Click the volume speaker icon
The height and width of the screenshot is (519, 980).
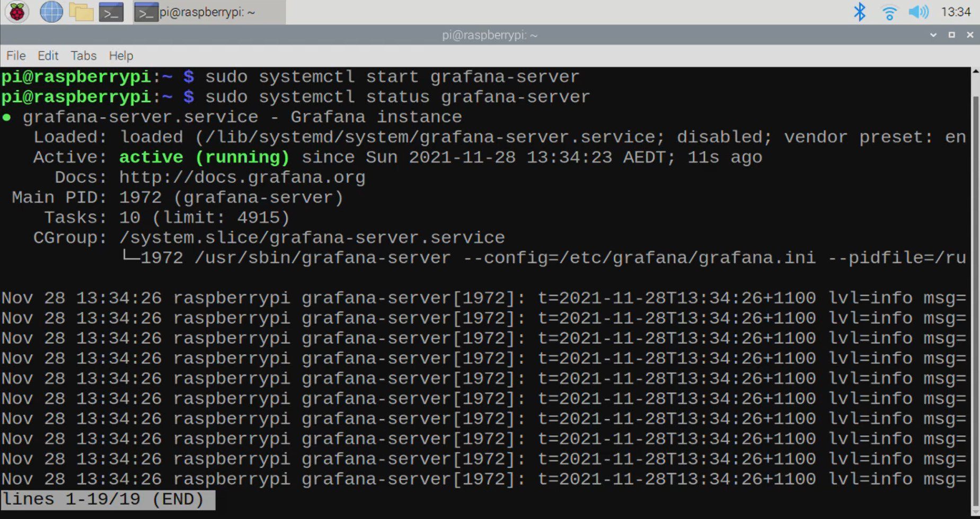(918, 12)
